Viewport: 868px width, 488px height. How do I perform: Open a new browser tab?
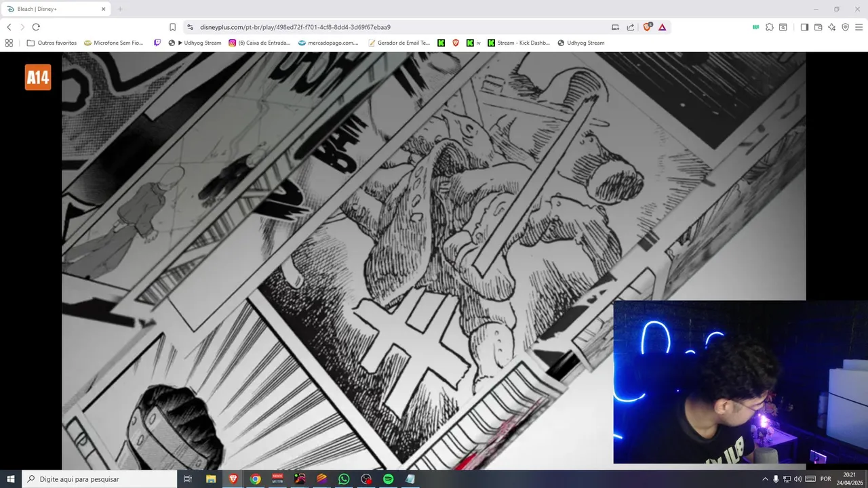coord(120,9)
